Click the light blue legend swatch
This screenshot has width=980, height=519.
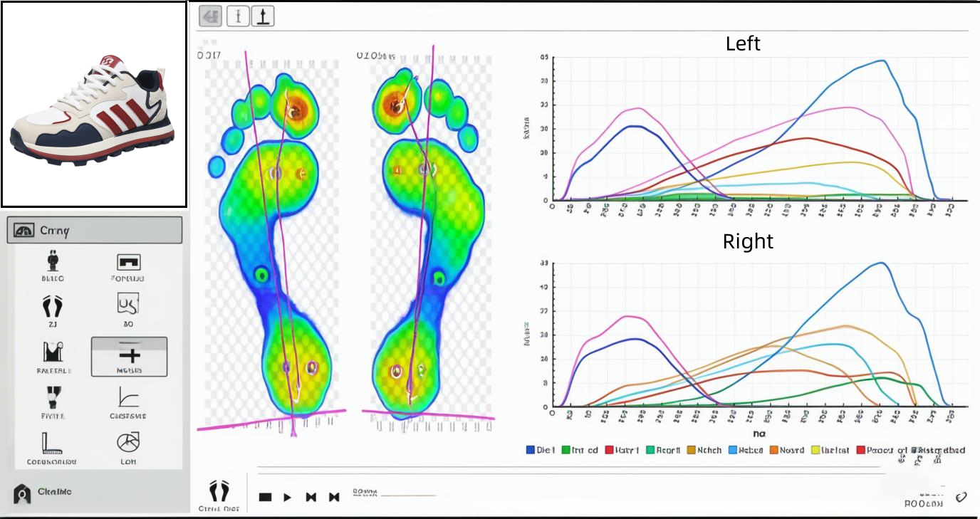(732, 450)
